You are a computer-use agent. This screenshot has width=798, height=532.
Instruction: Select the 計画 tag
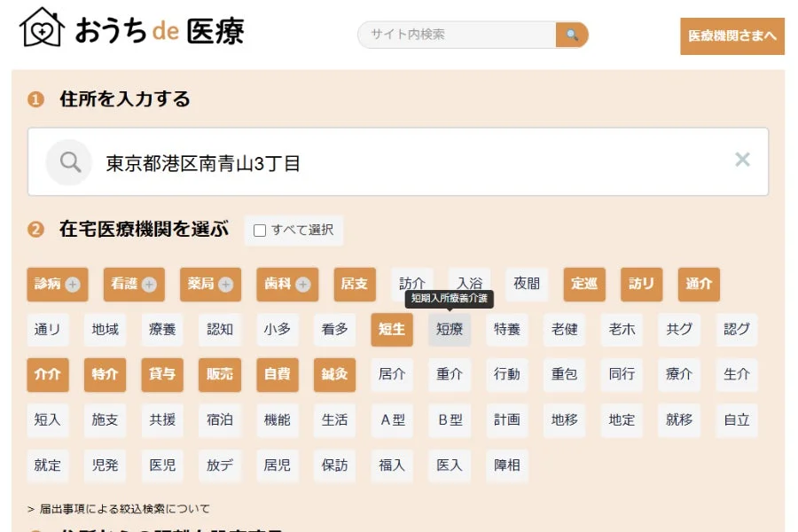pyautogui.click(x=507, y=420)
